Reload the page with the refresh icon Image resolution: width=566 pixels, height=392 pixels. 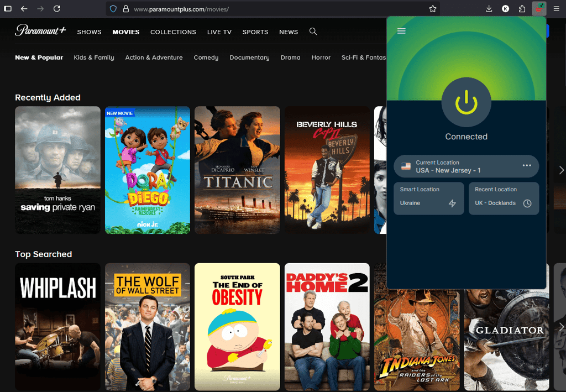[x=57, y=9]
